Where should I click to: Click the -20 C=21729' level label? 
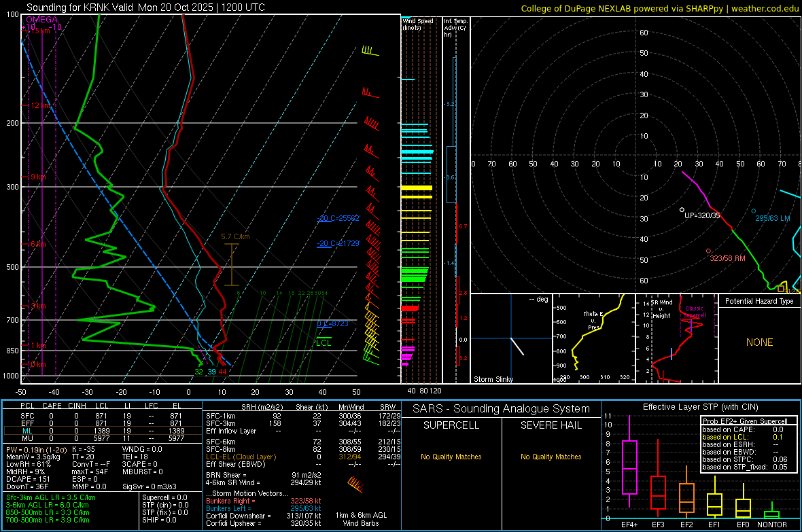[x=338, y=243]
